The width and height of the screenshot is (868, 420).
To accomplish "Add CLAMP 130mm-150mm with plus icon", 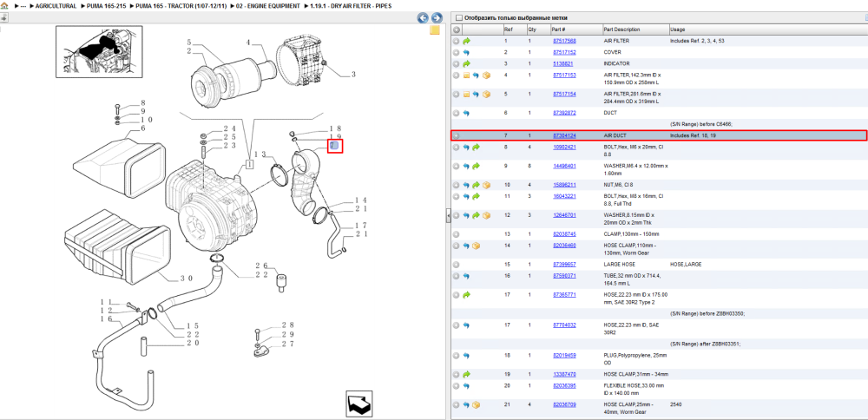I will 457,234.
